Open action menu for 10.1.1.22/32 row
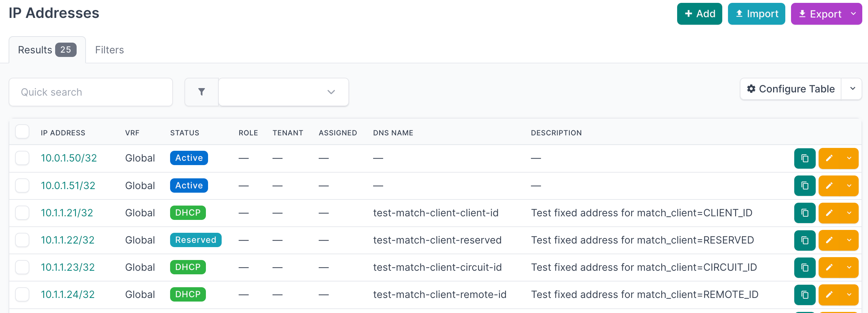Viewport: 868px width, 313px height. tap(849, 240)
